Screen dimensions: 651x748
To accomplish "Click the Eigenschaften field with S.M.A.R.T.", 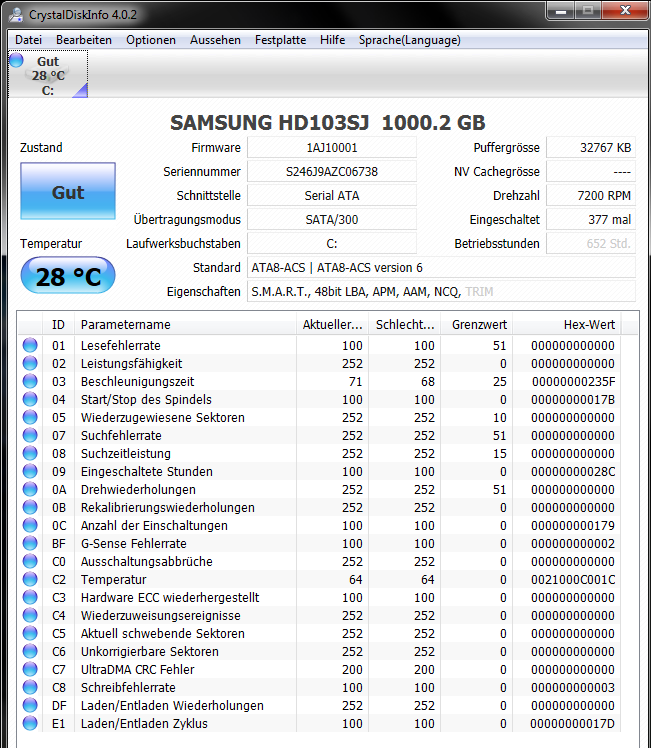I will (441, 291).
